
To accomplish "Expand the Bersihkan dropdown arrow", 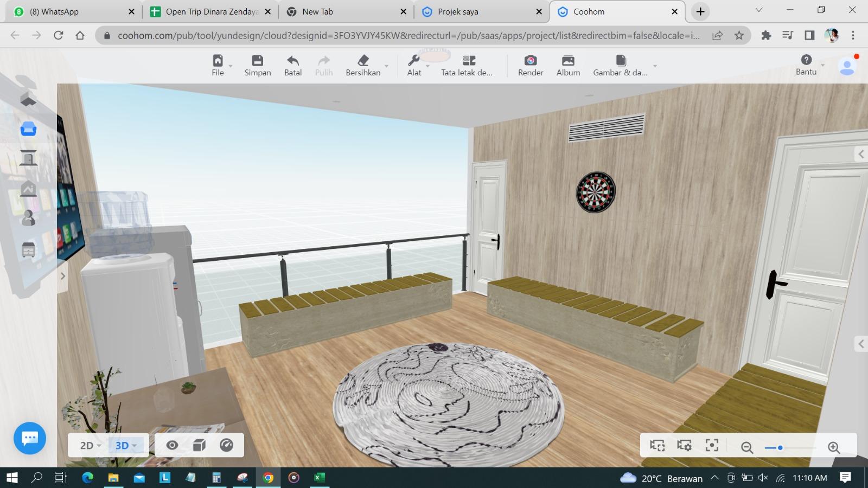I will click(386, 66).
